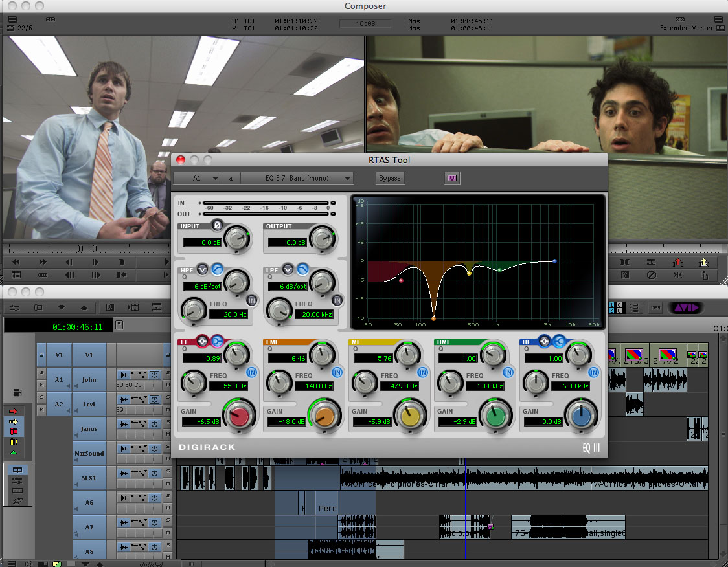Click the red LF Gain knob
This screenshot has height=567, width=728.
(x=239, y=417)
